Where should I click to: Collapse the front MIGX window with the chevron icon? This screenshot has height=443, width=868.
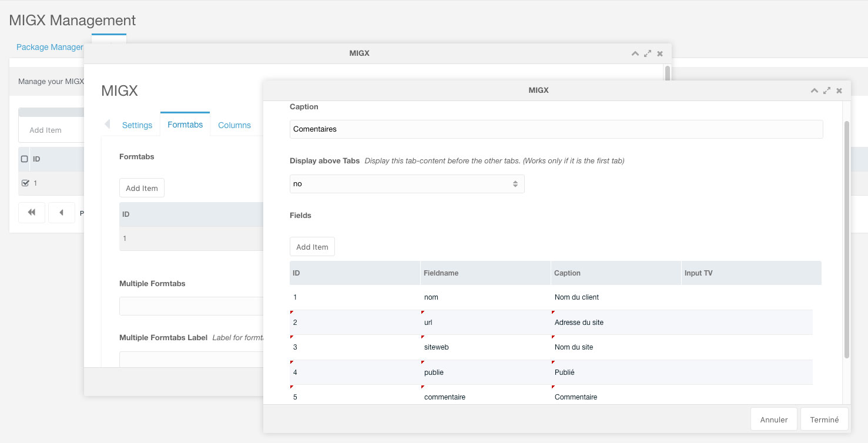tap(814, 90)
